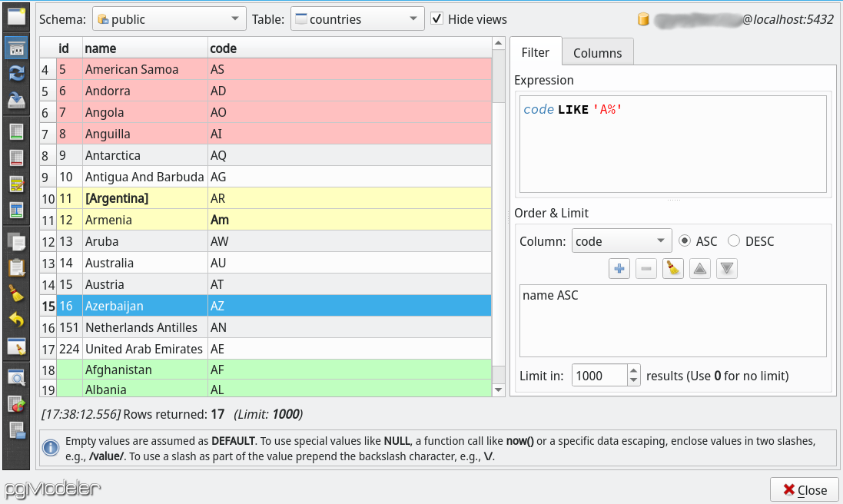This screenshot has width=843, height=504.
Task: Select the Andorra name cell
Action: point(145,91)
